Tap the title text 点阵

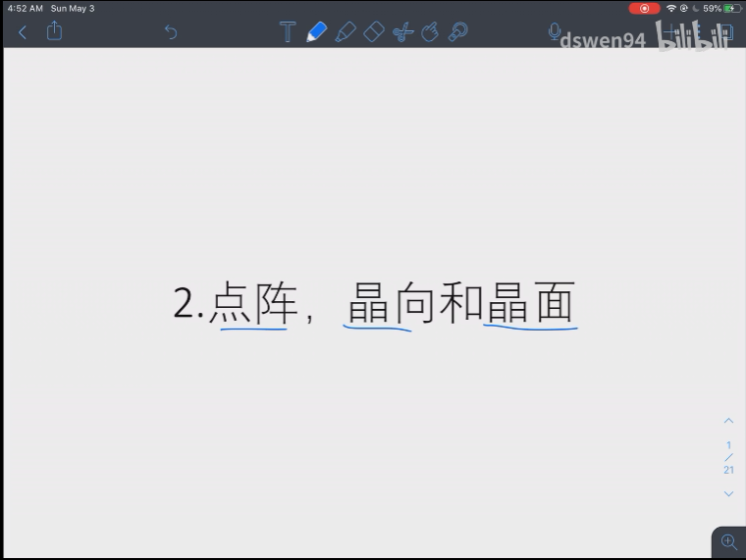point(254,303)
